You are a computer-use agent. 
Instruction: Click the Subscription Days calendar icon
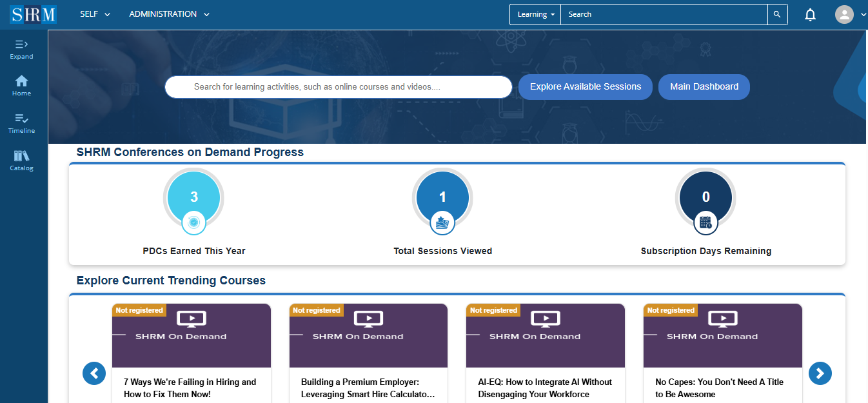click(706, 222)
